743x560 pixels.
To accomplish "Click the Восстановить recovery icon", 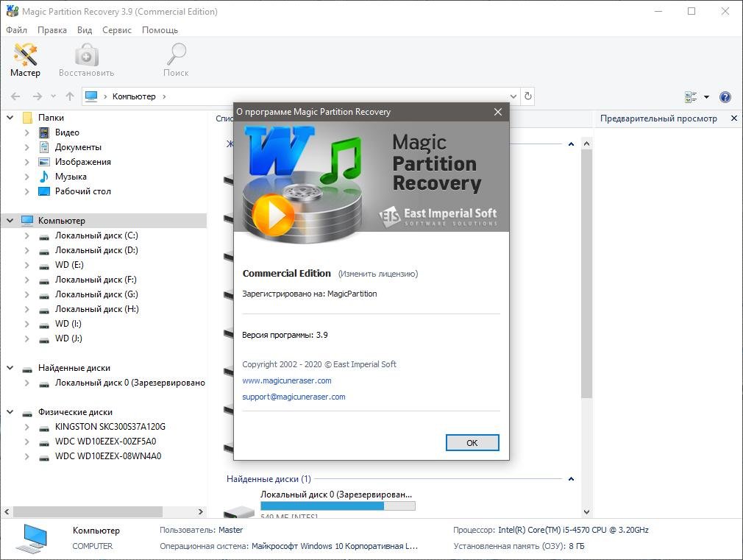I will 86,59.
